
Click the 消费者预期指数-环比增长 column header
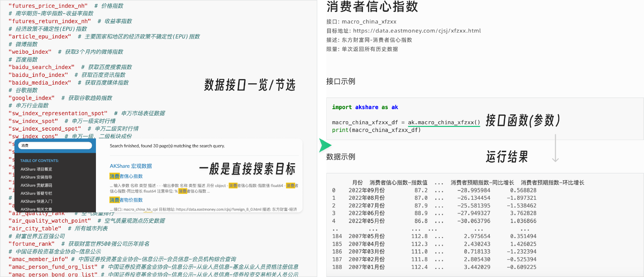click(552, 183)
